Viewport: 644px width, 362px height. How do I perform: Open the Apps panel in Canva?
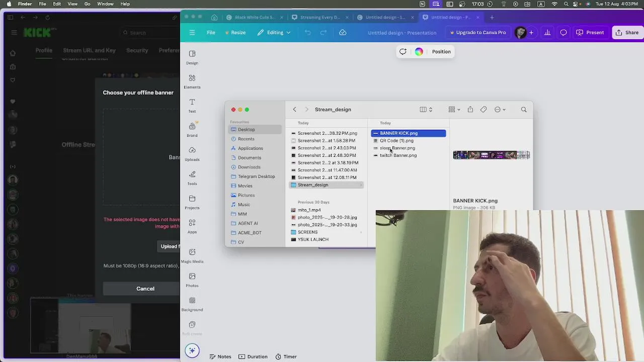[192, 226]
